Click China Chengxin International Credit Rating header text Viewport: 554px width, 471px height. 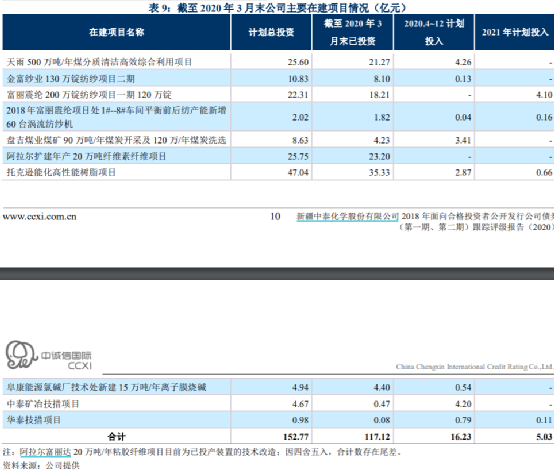point(475,367)
